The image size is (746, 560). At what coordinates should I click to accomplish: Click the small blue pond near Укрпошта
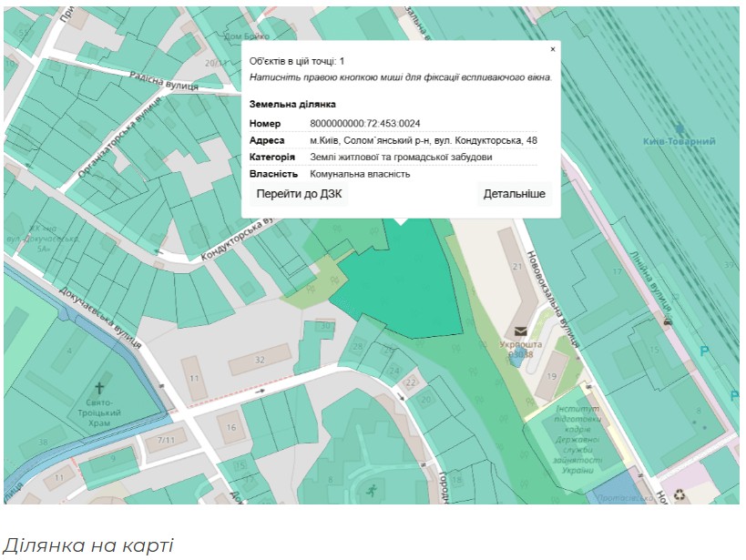point(517,359)
